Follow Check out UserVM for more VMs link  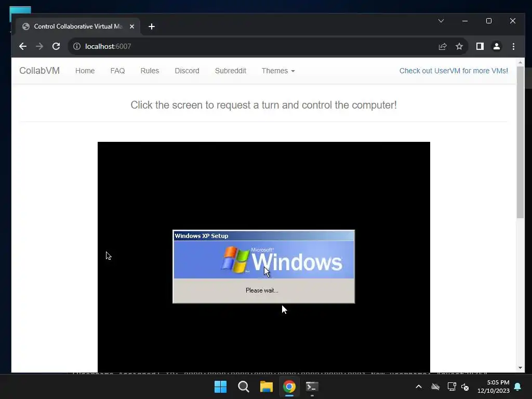(x=453, y=71)
